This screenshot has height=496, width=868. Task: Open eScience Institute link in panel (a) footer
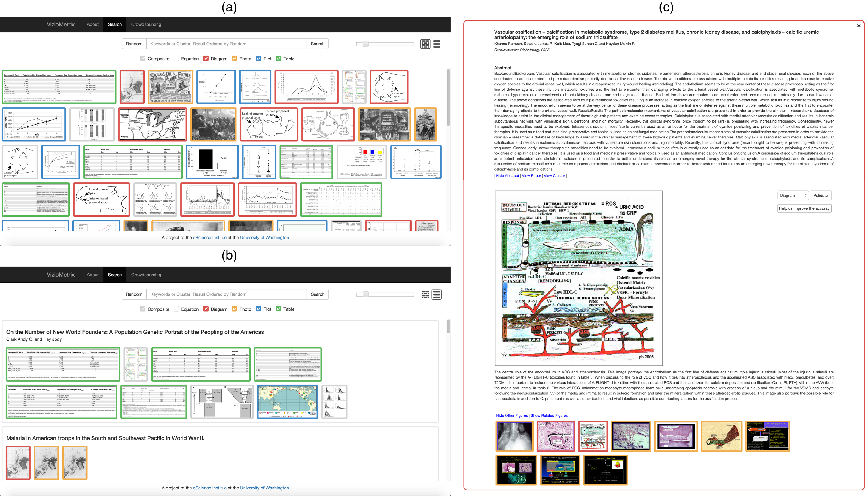pos(209,238)
